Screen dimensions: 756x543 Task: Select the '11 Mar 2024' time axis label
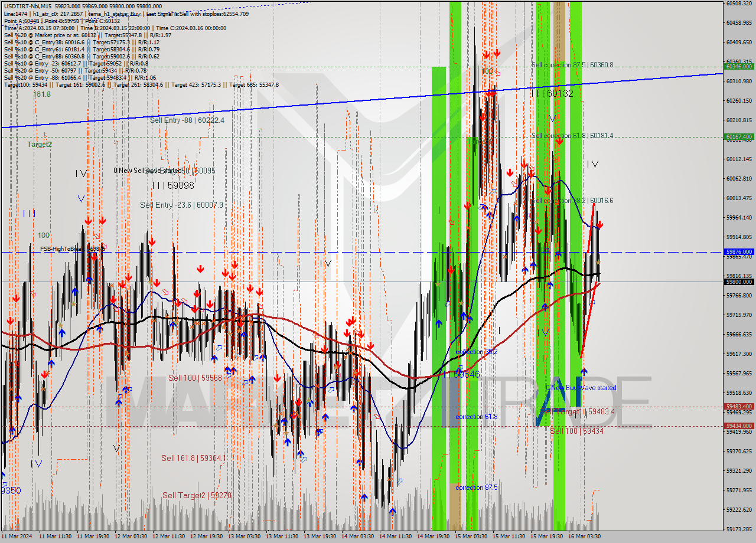point(17,537)
